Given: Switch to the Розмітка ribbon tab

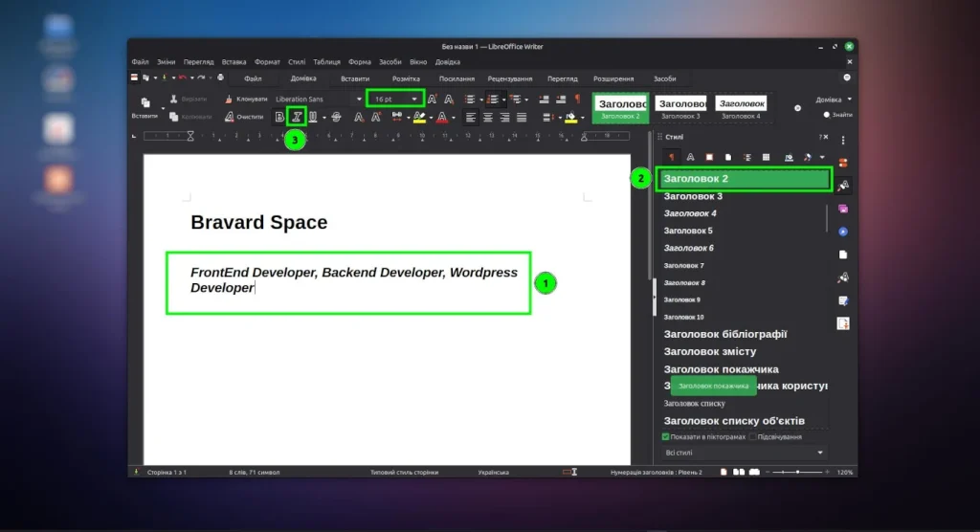Looking at the screenshot, I should 406,78.
